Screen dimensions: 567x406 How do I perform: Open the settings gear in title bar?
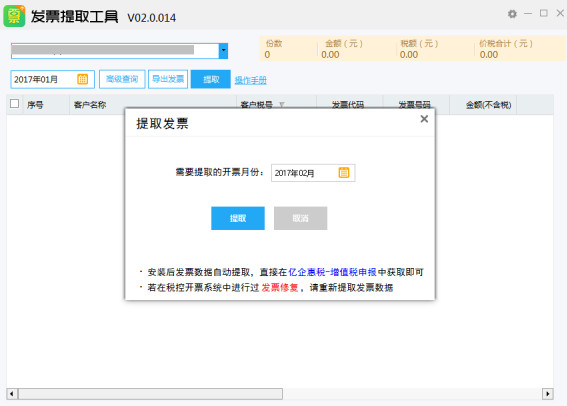point(512,14)
